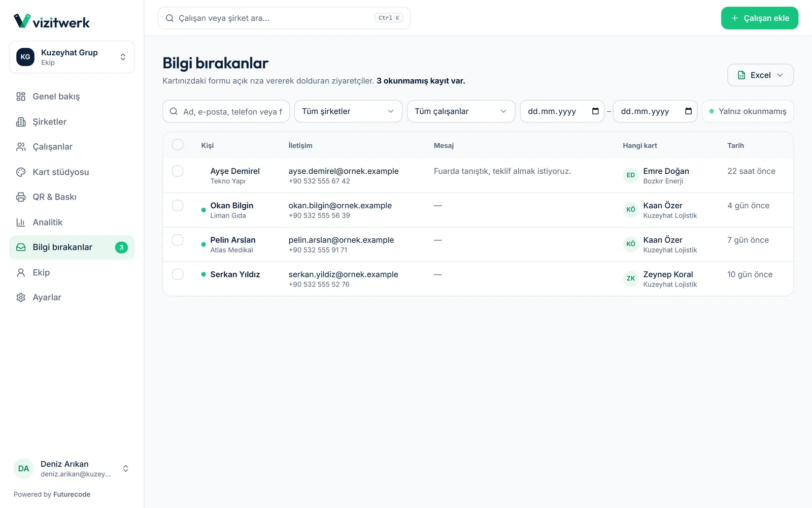Click the ED avatar for Emre Doğan

click(631, 175)
